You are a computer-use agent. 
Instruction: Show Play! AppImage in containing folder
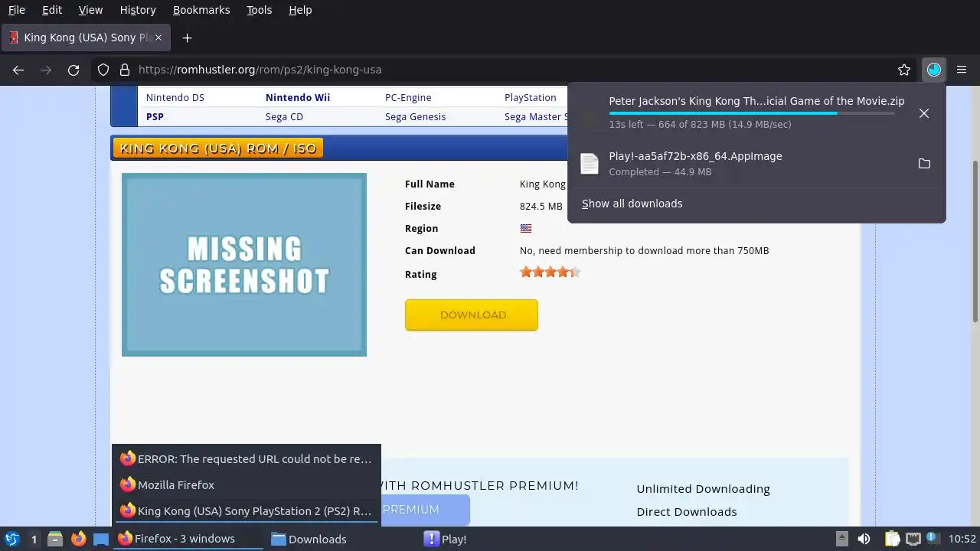[924, 164]
